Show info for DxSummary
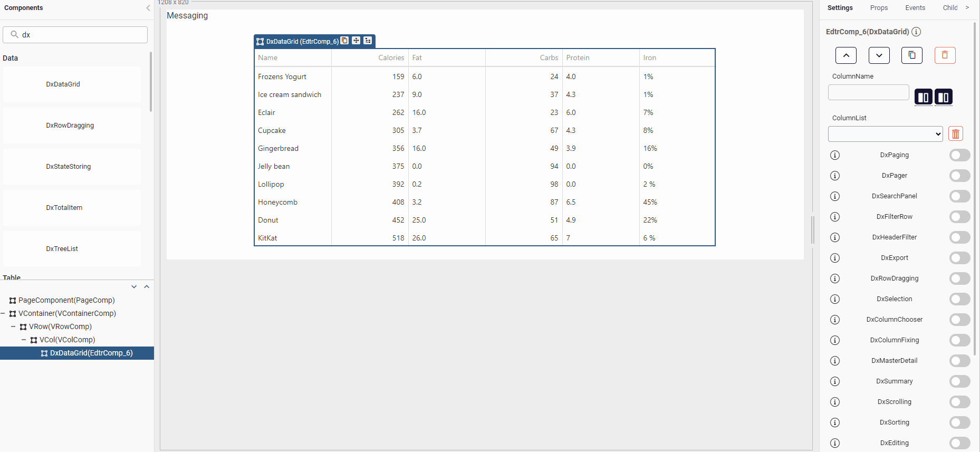Viewport: 980px width, 452px height. (x=835, y=381)
